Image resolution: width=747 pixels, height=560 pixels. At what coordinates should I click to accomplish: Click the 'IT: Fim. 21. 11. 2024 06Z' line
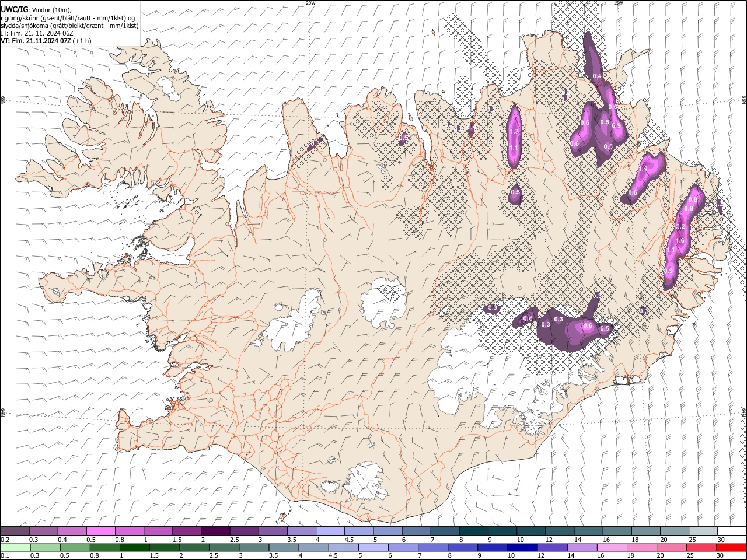pyautogui.click(x=37, y=33)
